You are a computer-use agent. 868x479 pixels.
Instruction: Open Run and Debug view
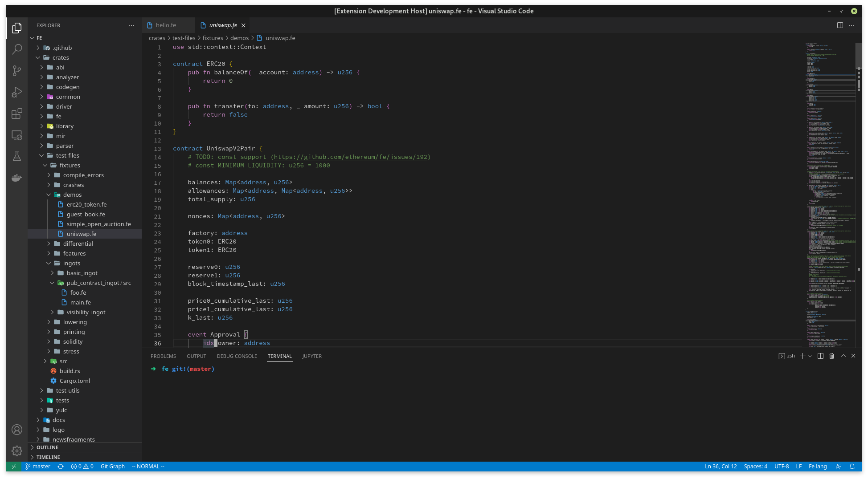point(17,92)
